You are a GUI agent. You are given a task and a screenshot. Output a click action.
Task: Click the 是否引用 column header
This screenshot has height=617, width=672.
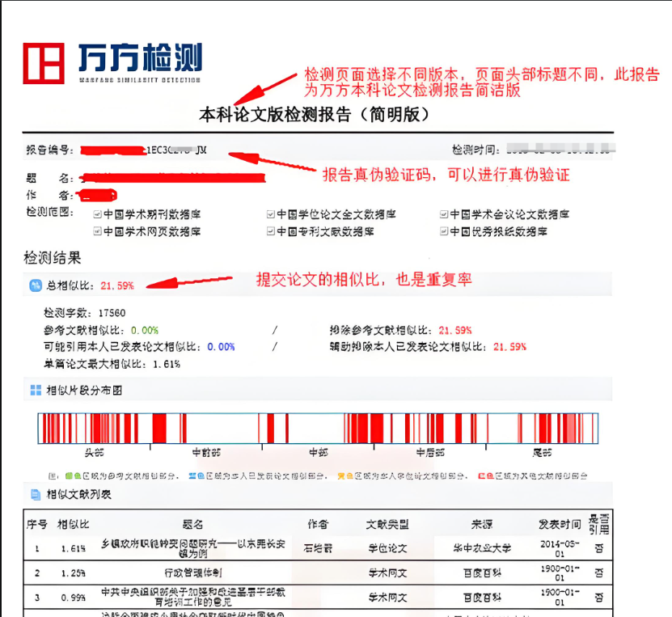coord(599,524)
